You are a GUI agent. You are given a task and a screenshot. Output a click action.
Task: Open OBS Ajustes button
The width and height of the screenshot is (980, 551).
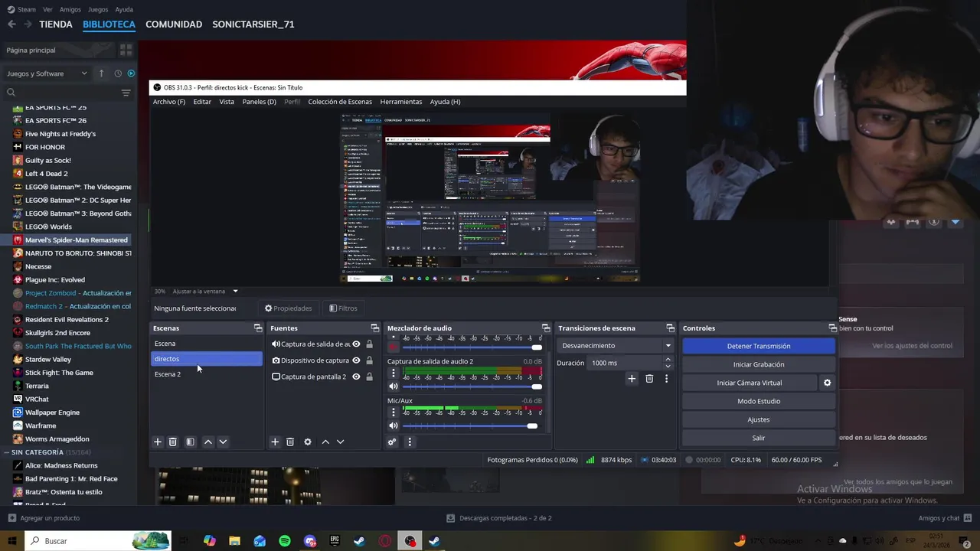click(759, 419)
